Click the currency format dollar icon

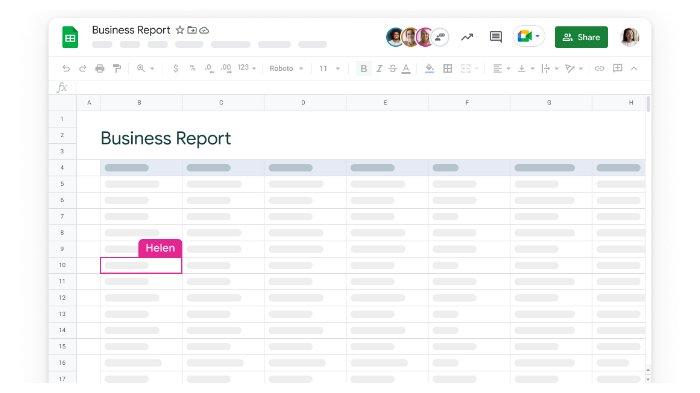pos(175,68)
